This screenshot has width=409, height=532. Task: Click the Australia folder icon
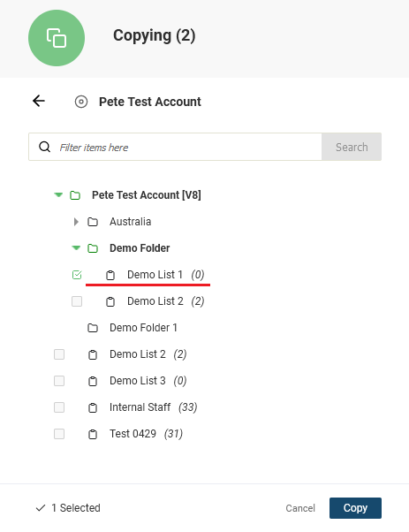click(x=93, y=222)
